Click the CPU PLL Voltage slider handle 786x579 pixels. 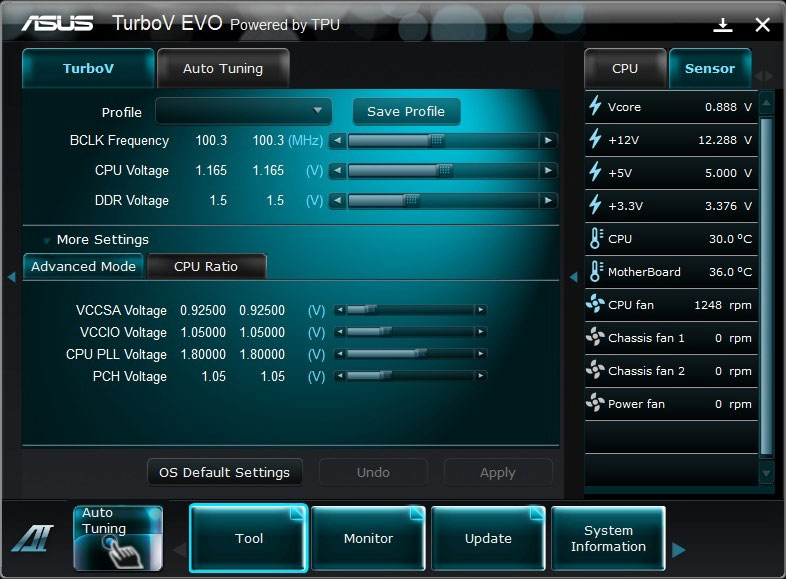pyautogui.click(x=421, y=353)
